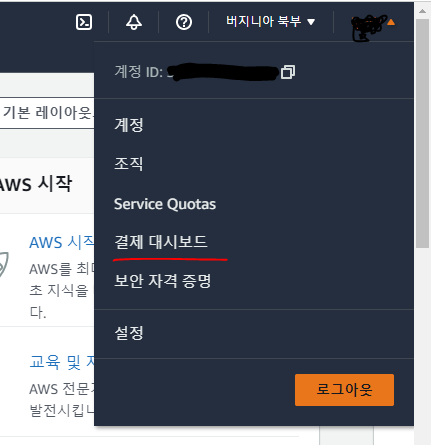Select 조직 from the account menu
This screenshot has height=445, width=431.
point(129,164)
